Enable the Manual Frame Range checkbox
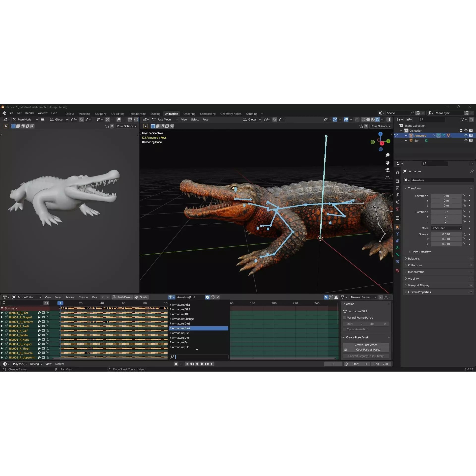 (345, 318)
